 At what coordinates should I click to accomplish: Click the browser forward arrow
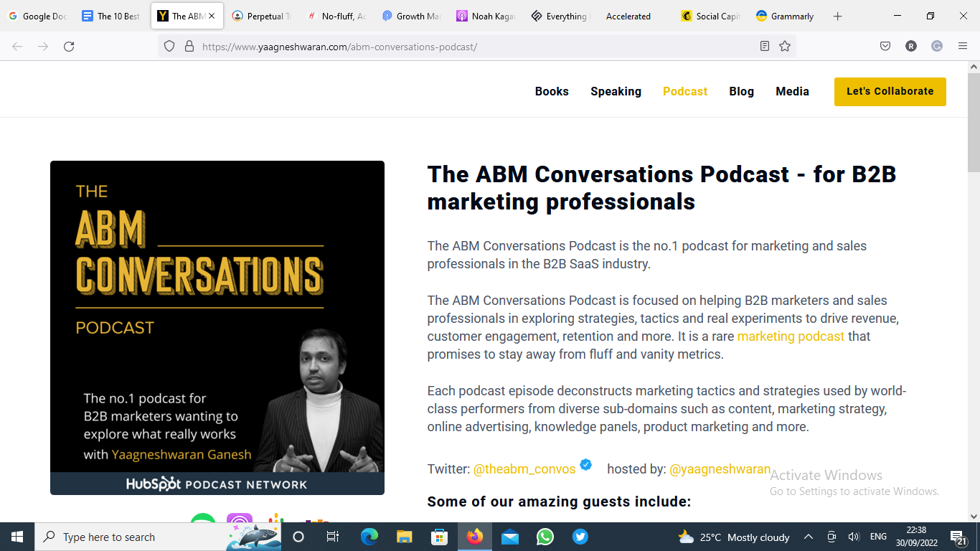tap(43, 47)
